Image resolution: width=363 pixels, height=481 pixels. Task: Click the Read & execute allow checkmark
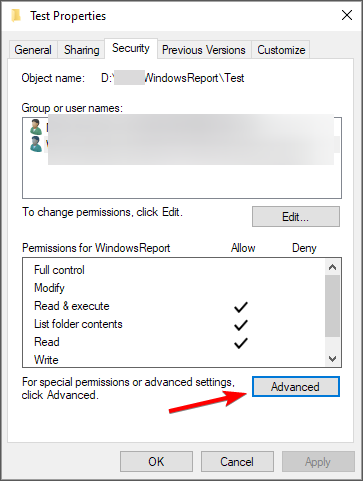click(240, 307)
